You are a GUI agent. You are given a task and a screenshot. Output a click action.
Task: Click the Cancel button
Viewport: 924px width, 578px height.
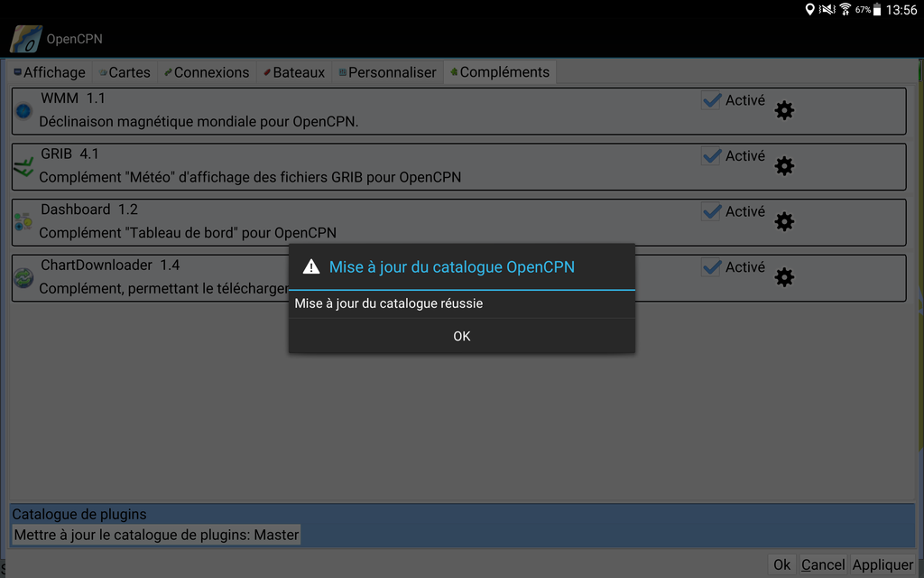(x=823, y=565)
